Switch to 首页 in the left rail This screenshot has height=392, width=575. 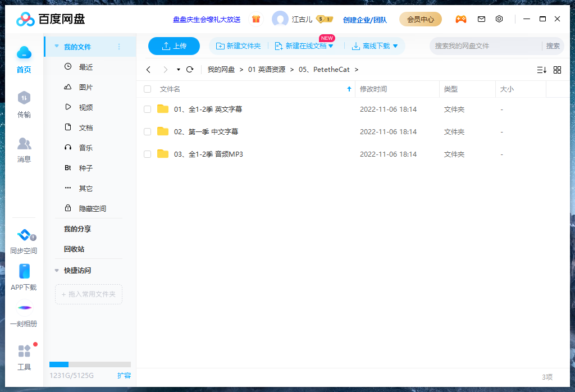[24, 59]
